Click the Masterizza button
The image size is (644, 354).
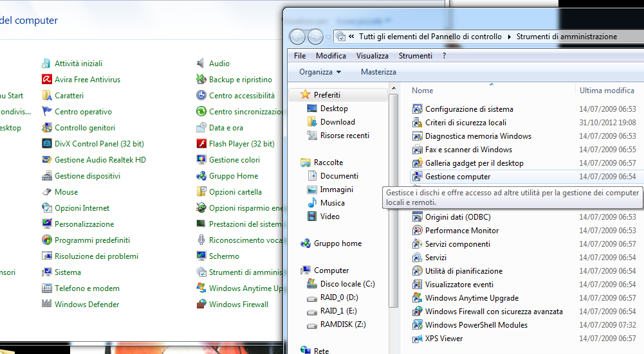click(378, 72)
